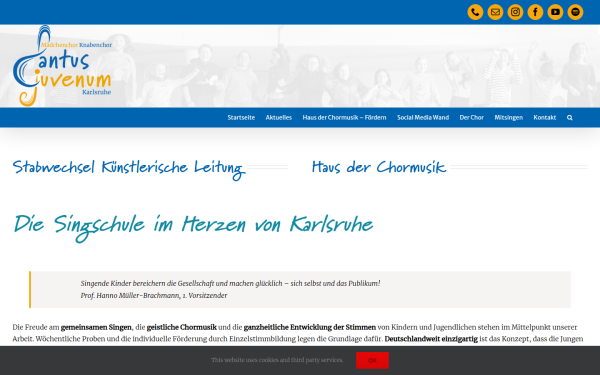Open the Kontakt menu item
Screen dimensions: 600x375
point(545,117)
